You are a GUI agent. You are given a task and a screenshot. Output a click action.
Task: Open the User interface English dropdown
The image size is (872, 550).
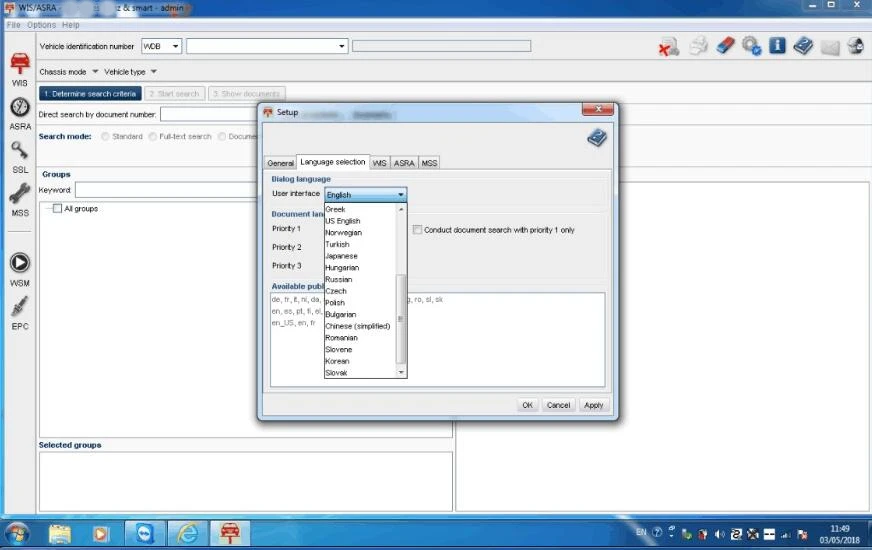[365, 195]
